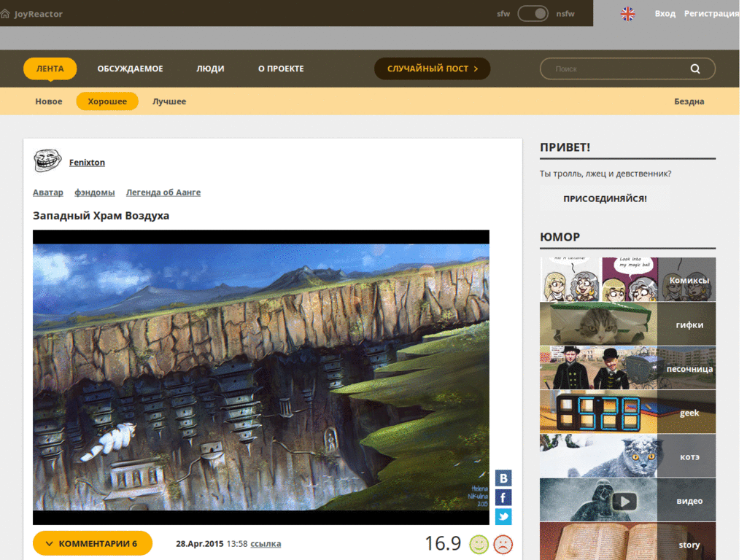747x560 pixels.
Task: Open the Fenixton user profile link
Action: pos(87,163)
